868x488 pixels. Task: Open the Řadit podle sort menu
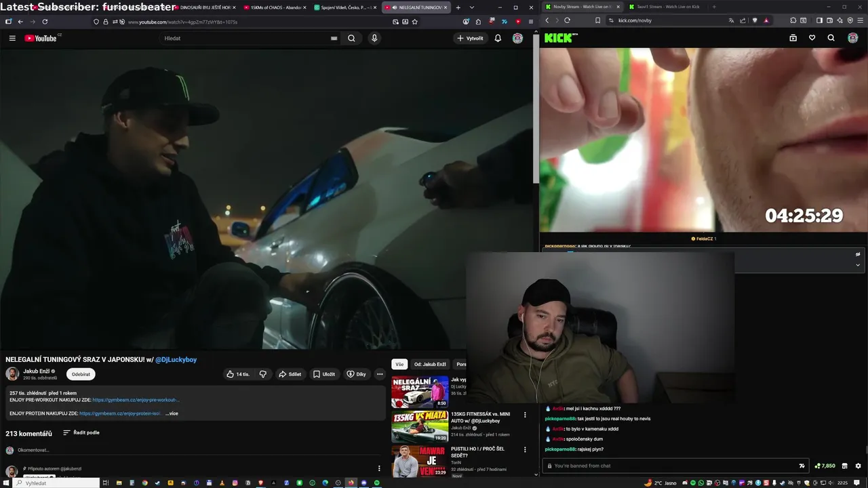81,432
